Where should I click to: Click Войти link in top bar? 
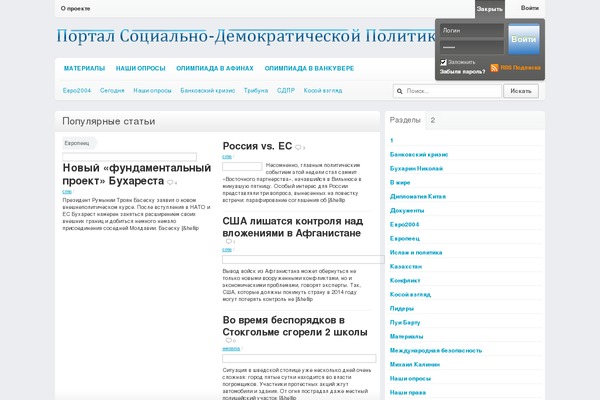(530, 8)
